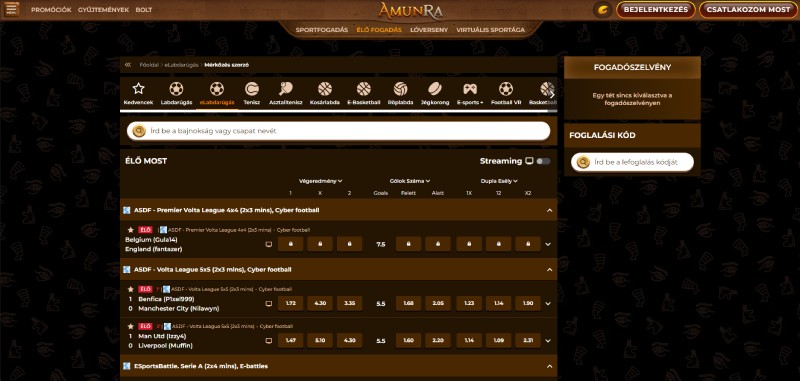800x381 pixels.
Task: Select the Asztalitenisz paddle icon
Action: [x=286, y=89]
